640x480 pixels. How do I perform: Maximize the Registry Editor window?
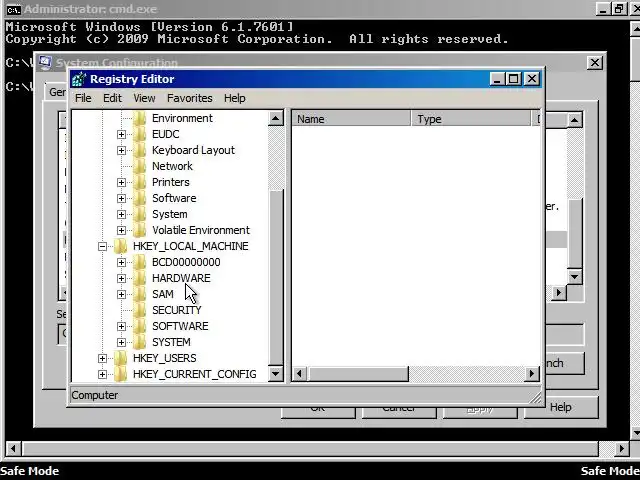[x=514, y=79]
